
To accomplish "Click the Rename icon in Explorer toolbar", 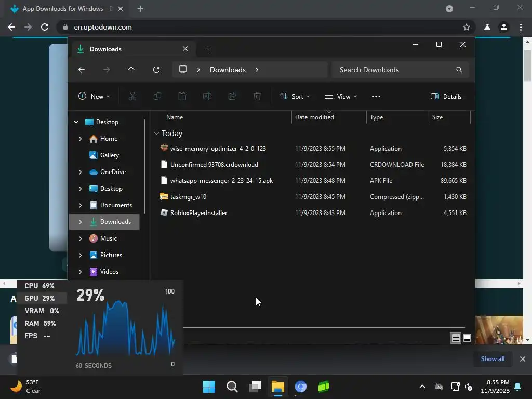I will pyautogui.click(x=207, y=96).
